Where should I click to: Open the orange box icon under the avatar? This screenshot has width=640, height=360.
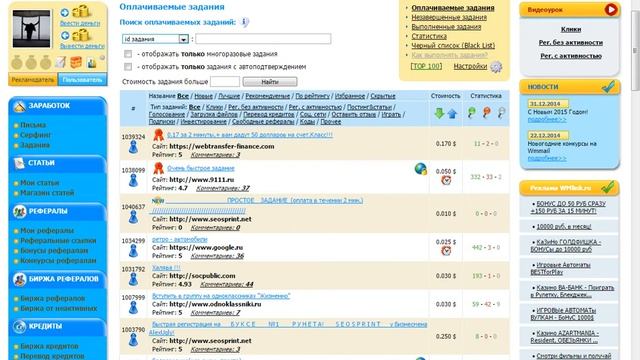[76, 62]
